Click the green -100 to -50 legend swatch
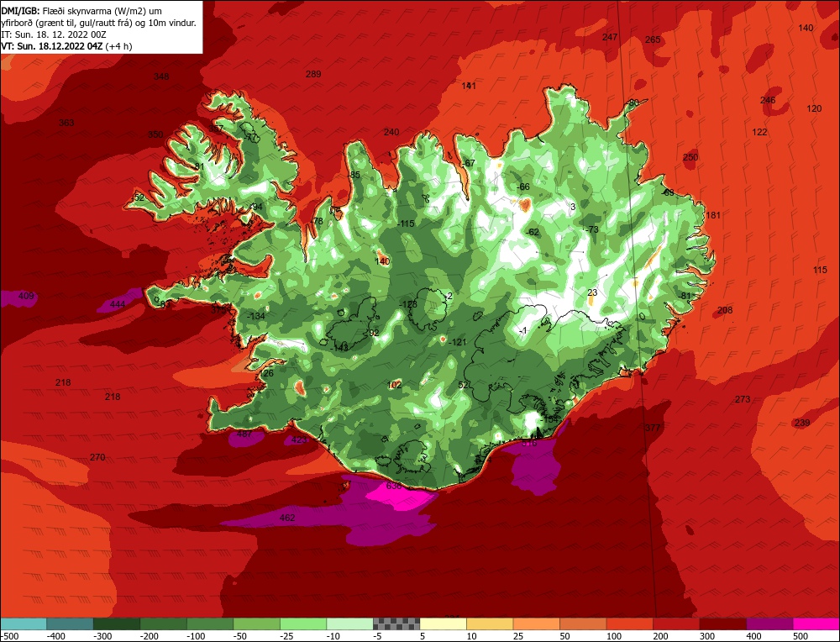Viewport: 840px width, 642px height. click(210, 624)
